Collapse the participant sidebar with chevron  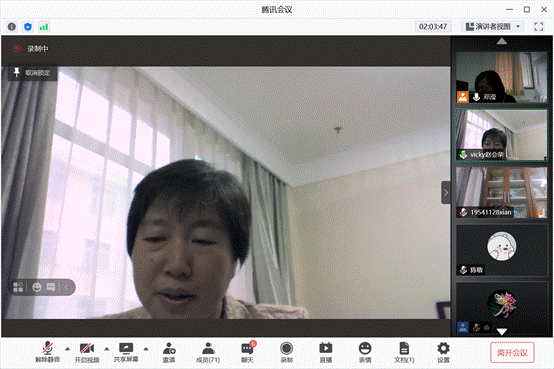point(446,193)
